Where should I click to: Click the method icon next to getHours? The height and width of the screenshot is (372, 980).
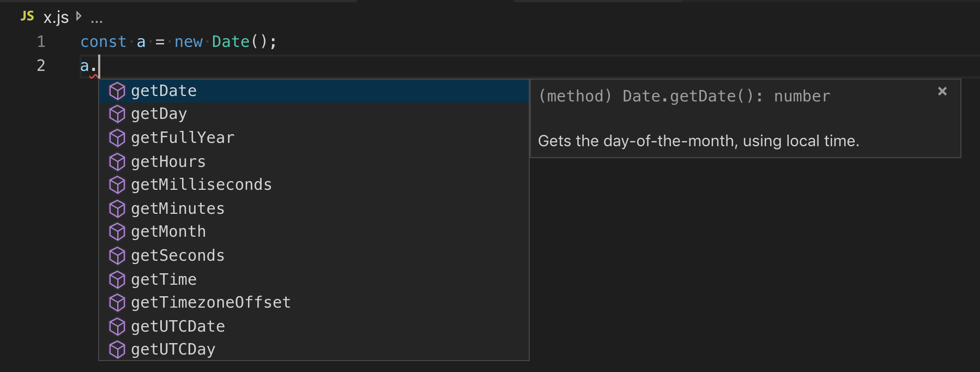click(x=117, y=162)
